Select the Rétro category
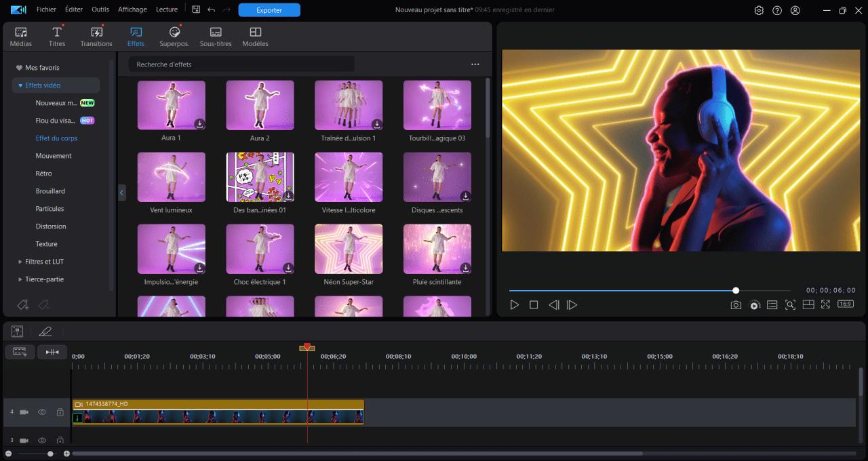 coord(44,174)
